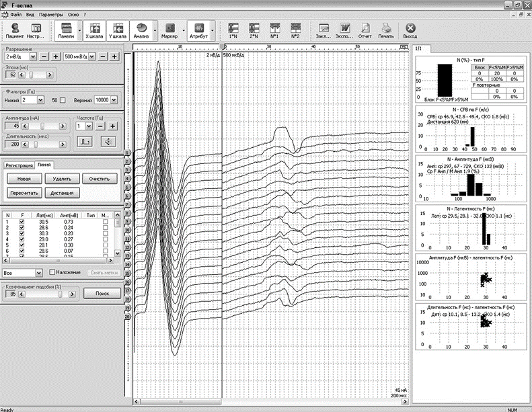Click the 1*N layout icon
The width and height of the screenshot is (532, 412).
coord(233,30)
